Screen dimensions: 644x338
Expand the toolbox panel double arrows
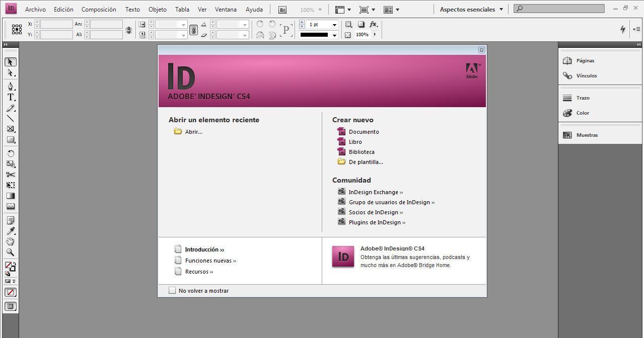point(6,45)
